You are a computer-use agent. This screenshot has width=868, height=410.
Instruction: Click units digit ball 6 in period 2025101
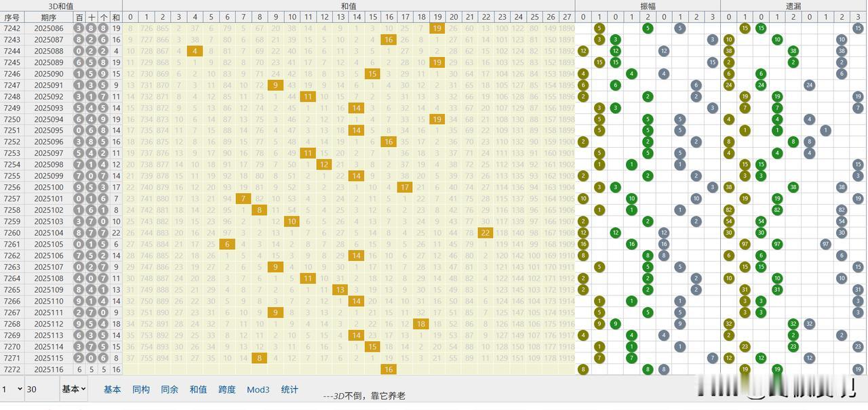(x=104, y=199)
